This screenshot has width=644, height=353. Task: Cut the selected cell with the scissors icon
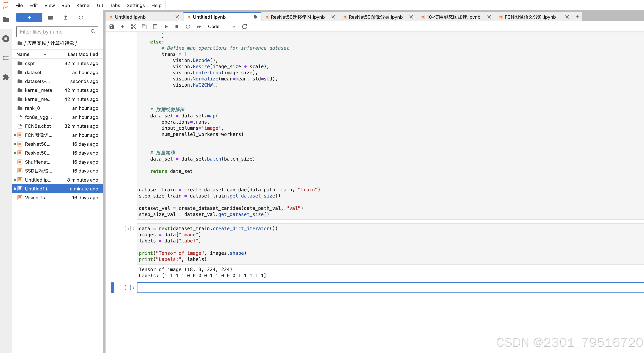133,26
